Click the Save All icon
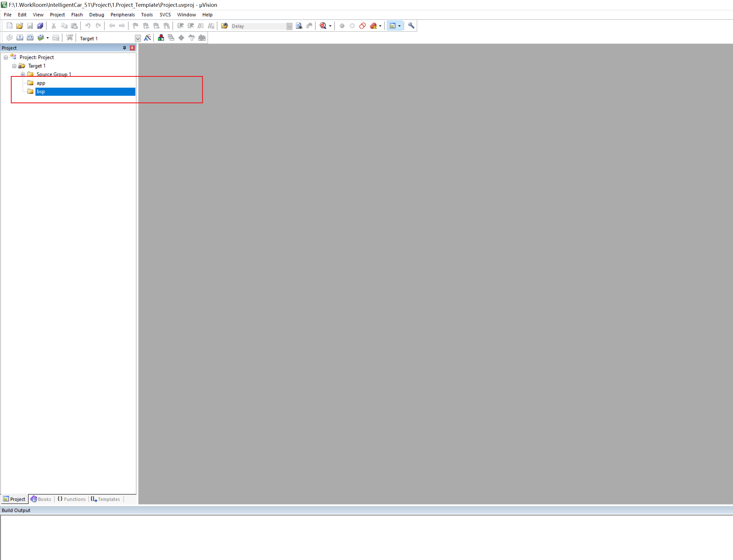 pos(40,26)
